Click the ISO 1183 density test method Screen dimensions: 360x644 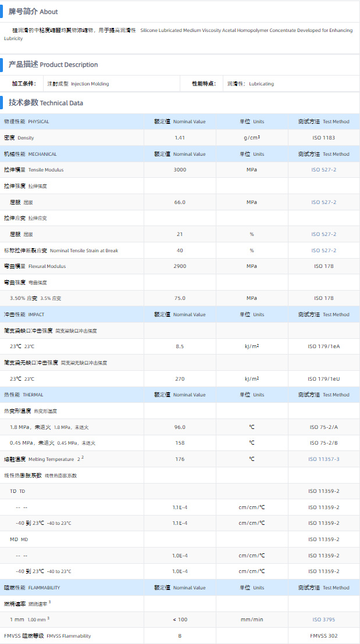pyautogui.click(x=323, y=138)
